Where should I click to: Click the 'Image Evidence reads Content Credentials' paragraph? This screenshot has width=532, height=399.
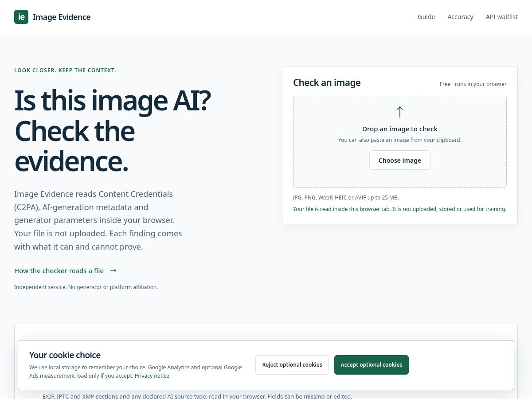[98, 220]
